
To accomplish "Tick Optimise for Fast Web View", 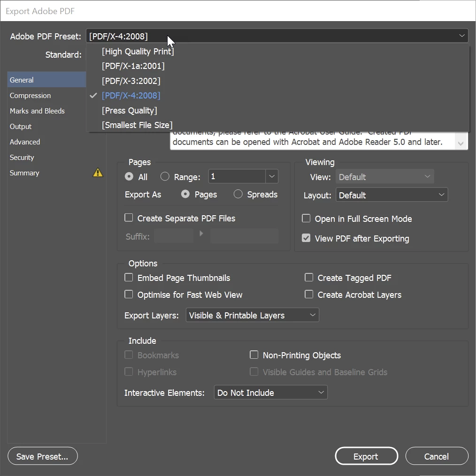I will (x=129, y=294).
